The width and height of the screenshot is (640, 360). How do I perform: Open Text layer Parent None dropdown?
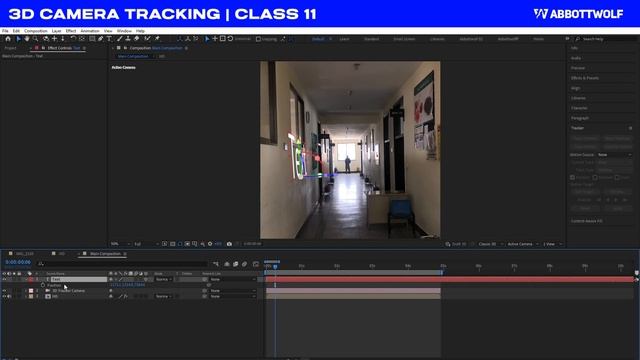point(233,280)
